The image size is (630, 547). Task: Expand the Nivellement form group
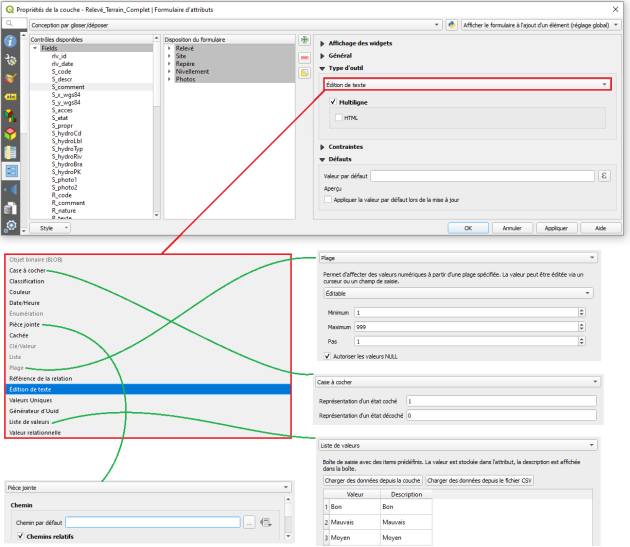[x=169, y=72]
